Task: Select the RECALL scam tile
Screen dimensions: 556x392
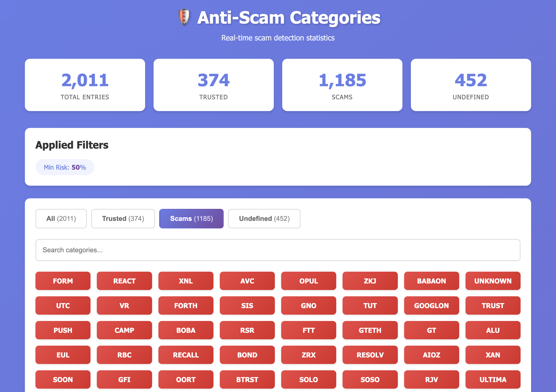Action: point(186,355)
